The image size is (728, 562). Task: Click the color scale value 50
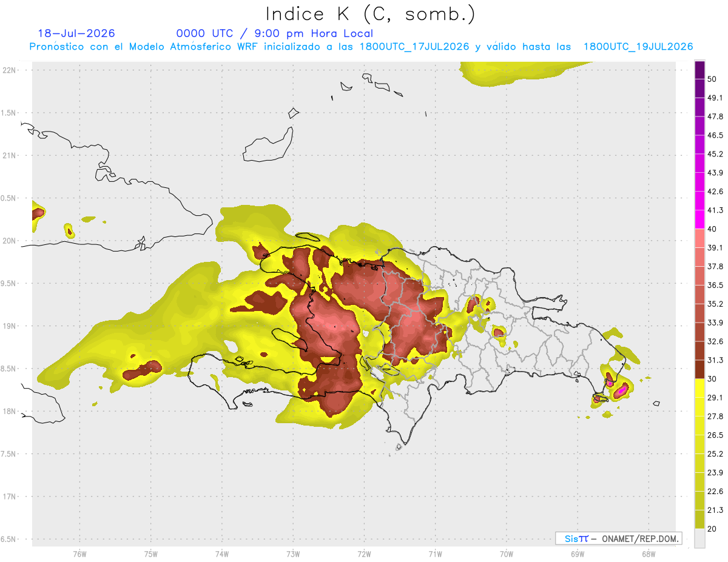coord(712,79)
